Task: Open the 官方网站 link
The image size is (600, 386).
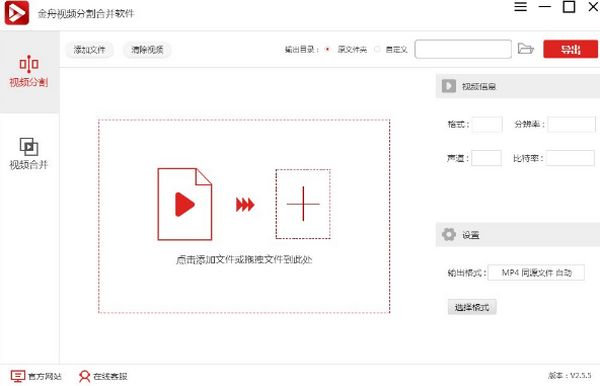Action: click(x=45, y=376)
